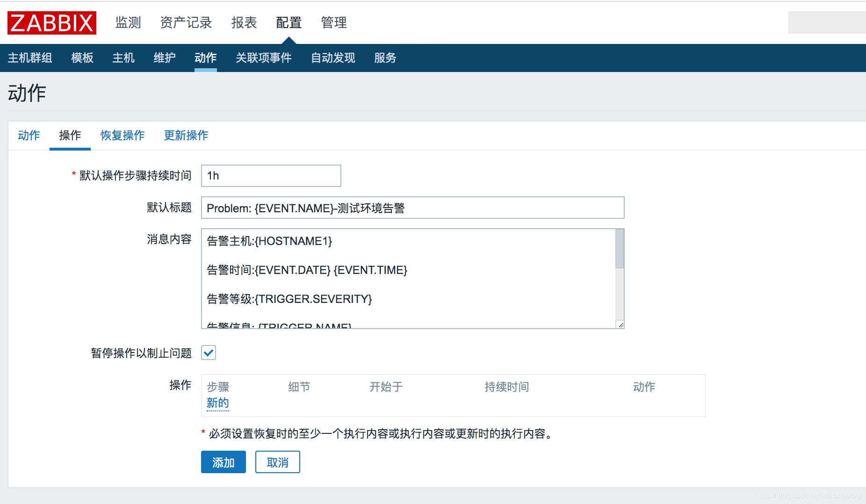The height and width of the screenshot is (504, 866).
Task: Go to 服务 submenu
Action: coord(385,58)
